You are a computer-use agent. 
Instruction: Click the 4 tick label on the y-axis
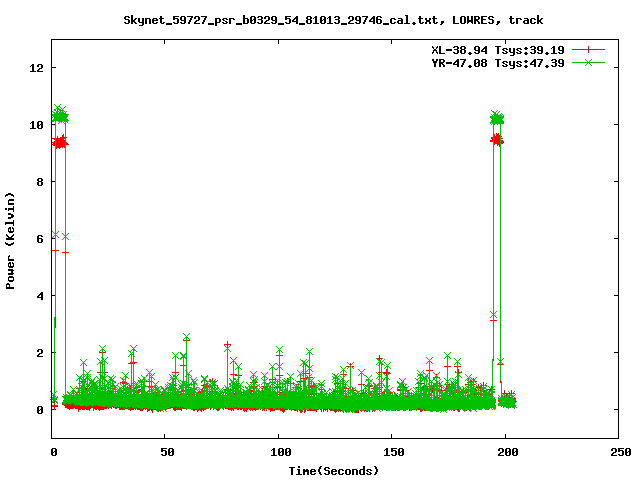click(x=40, y=296)
